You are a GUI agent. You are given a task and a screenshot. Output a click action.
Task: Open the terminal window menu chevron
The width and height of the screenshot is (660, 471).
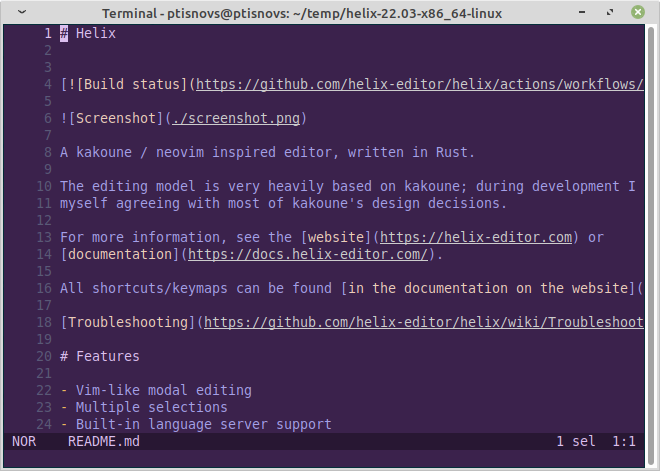coord(22,12)
